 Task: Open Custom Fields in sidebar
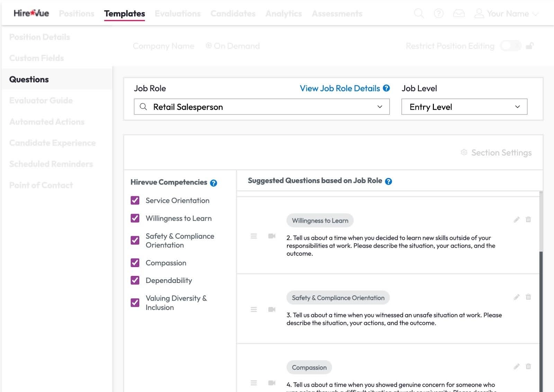coord(37,58)
